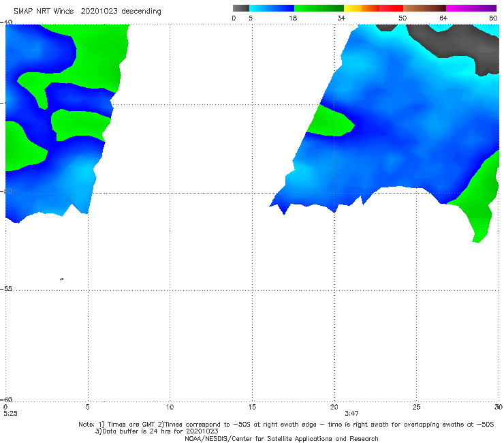504x443 pixels.
Task: Select the gray segment of the color bar
Action: (x=240, y=8)
